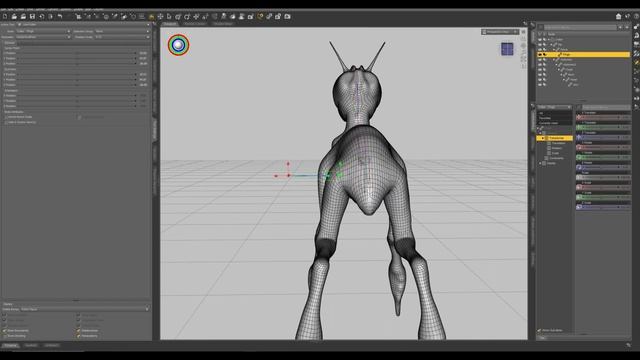Image resolution: width=640 pixels, height=360 pixels.
Task: Toggle the Show Geometry checkbox
Action: tap(5, 331)
